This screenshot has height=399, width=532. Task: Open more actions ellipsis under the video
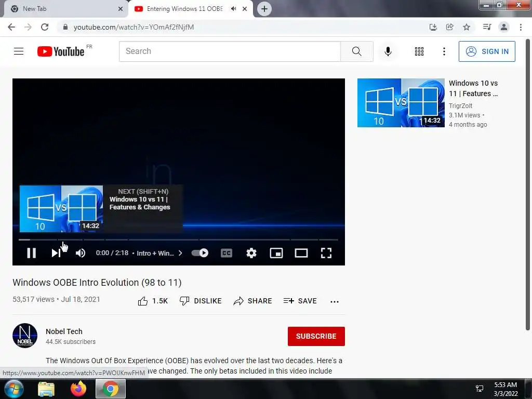[x=334, y=302]
